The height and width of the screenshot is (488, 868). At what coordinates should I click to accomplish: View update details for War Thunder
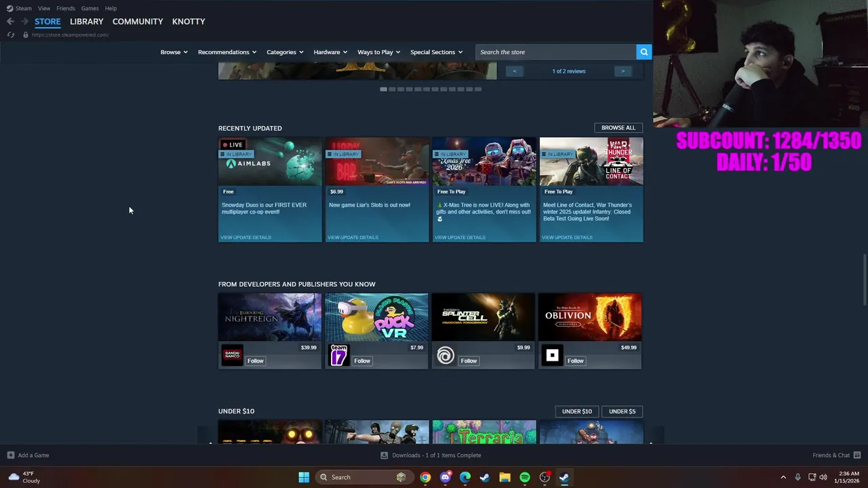pyautogui.click(x=567, y=237)
